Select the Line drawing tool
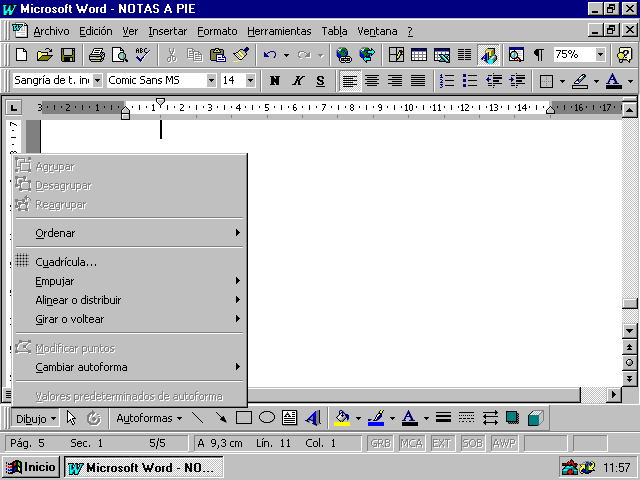The height and width of the screenshot is (480, 640). pos(198,418)
